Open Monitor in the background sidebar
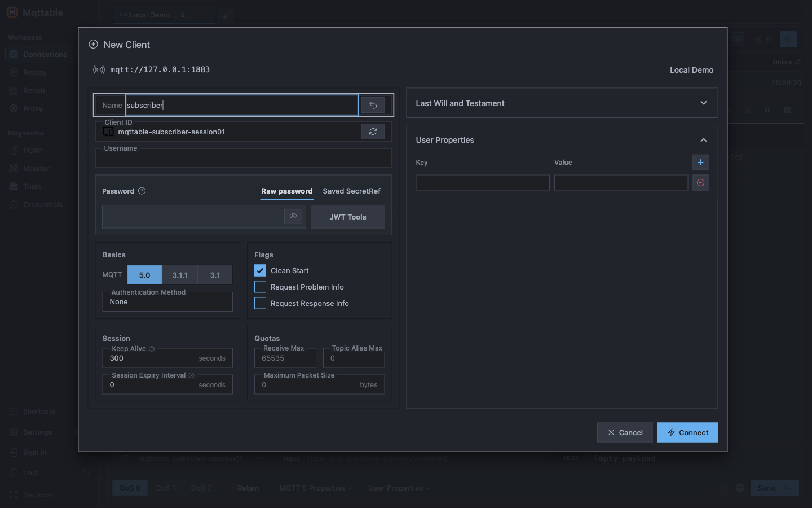This screenshot has height=508, width=812. (30, 168)
